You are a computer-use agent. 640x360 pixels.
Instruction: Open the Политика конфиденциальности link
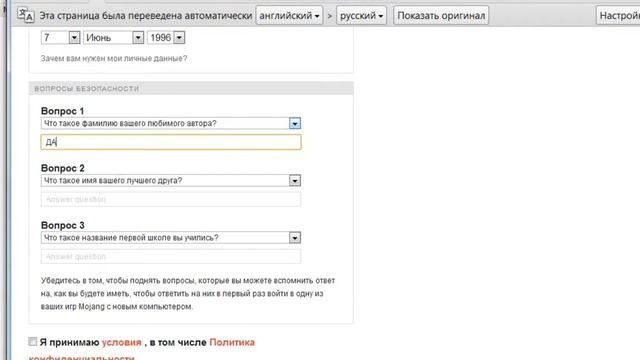(141, 350)
